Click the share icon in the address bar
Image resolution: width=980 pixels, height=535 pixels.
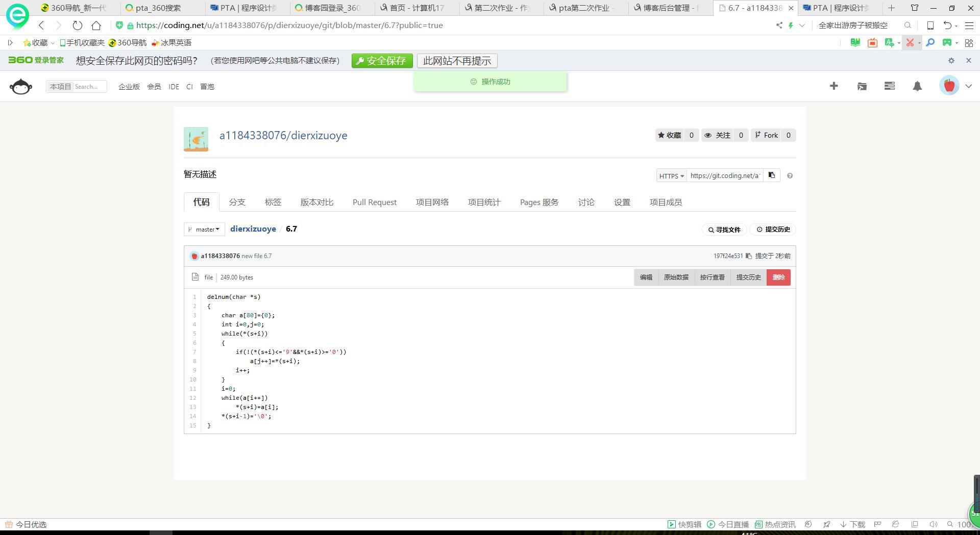click(x=779, y=26)
